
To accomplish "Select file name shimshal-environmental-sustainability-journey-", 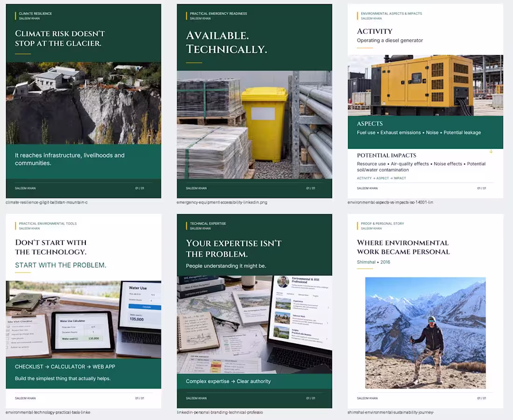I will pos(391,413).
